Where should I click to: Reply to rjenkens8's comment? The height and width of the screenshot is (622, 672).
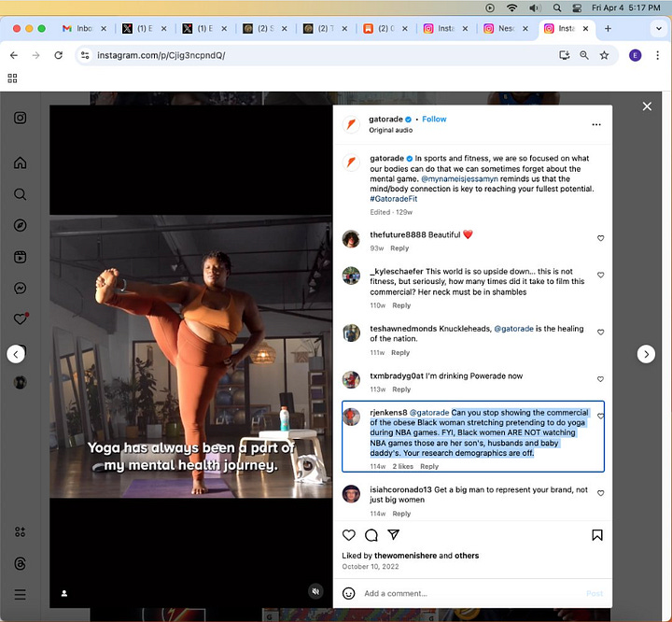(x=429, y=466)
